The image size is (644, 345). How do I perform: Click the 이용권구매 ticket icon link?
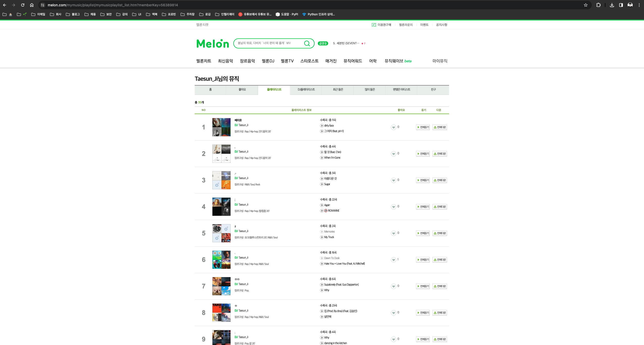click(x=374, y=25)
